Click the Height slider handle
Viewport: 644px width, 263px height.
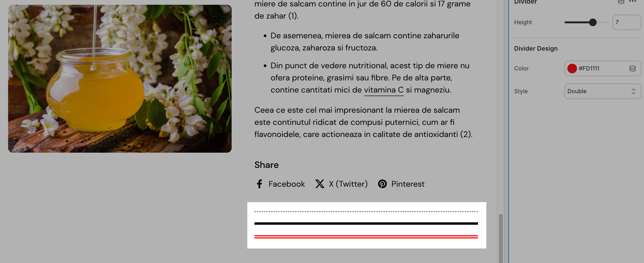click(x=592, y=22)
